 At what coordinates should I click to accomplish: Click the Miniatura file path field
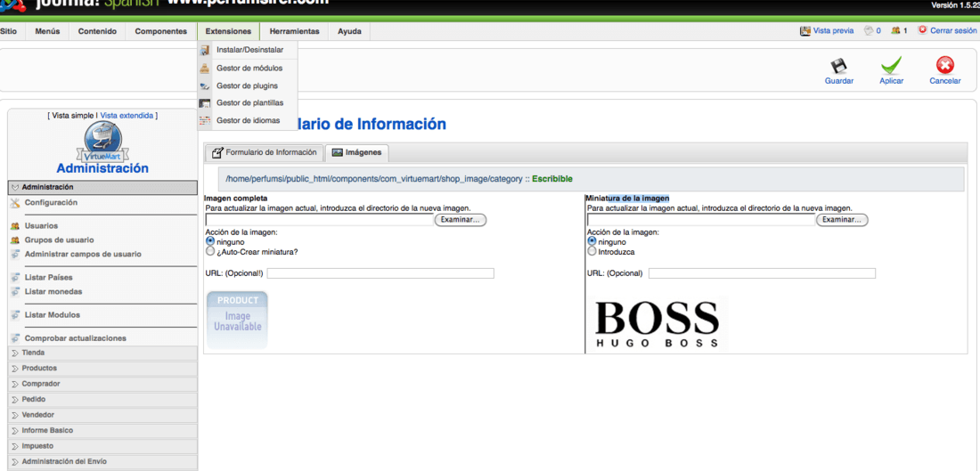pyautogui.click(x=701, y=220)
